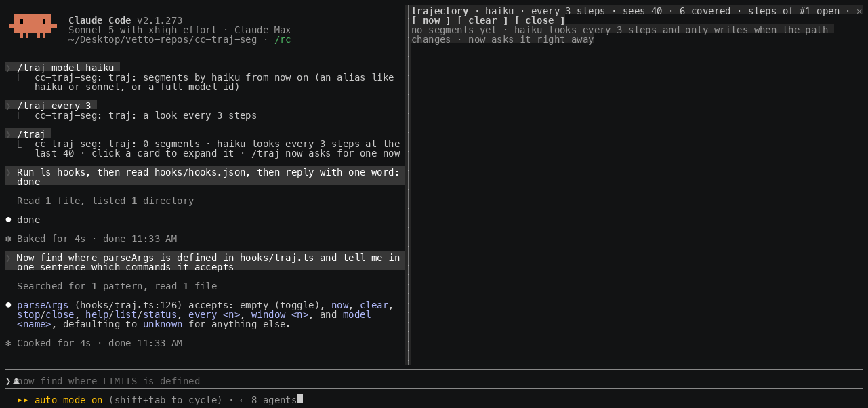
Task: Click the prompt input with LIMITS placeholder
Action: click(x=434, y=381)
